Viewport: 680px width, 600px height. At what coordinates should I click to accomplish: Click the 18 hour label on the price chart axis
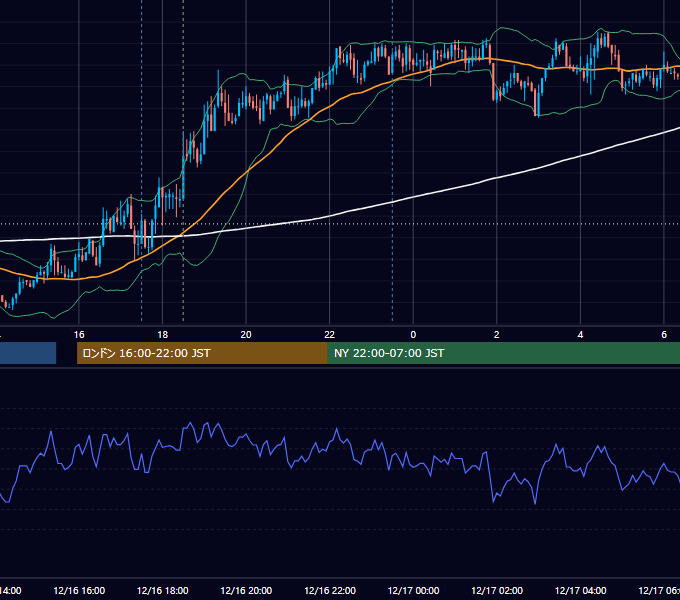click(x=162, y=335)
